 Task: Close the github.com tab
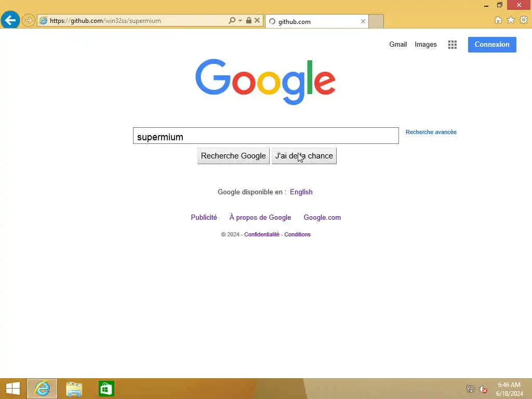tap(363, 21)
